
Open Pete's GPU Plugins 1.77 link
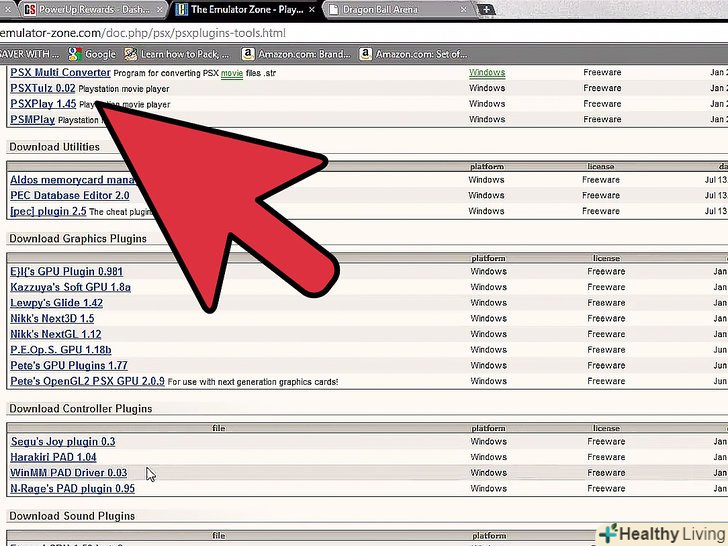point(69,366)
